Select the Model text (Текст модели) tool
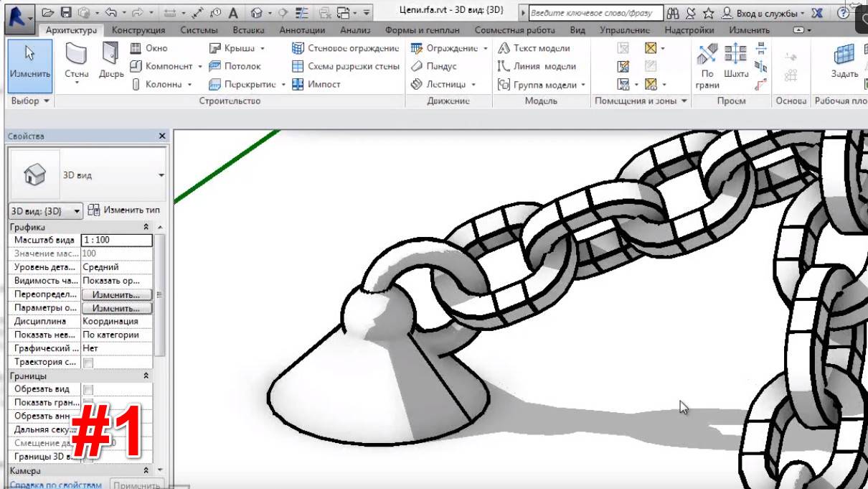868x489 pixels. (534, 48)
